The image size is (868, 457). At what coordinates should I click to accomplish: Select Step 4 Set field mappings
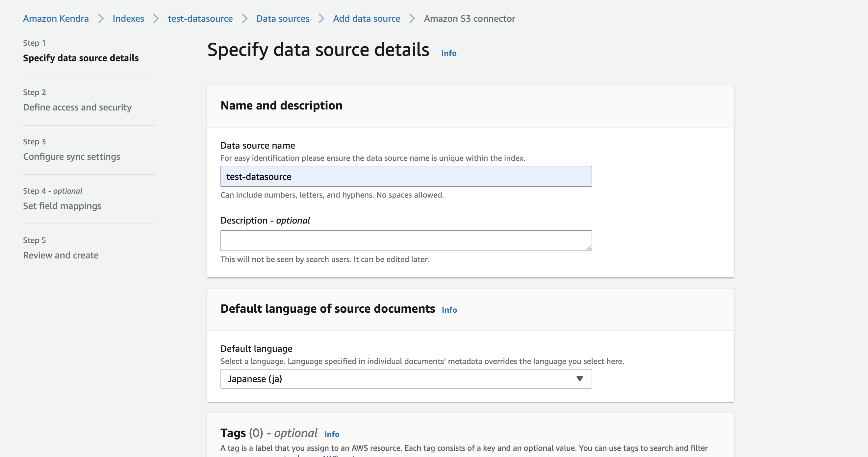(62, 206)
